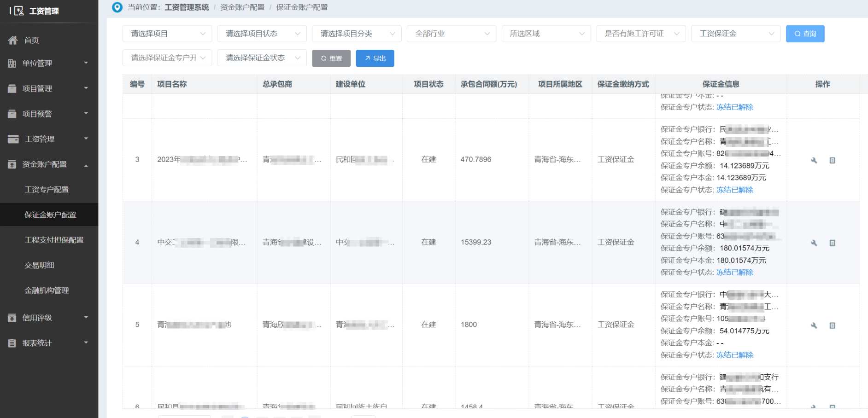Switch to 保证金账户配置 in the sidebar menu

click(x=49, y=215)
